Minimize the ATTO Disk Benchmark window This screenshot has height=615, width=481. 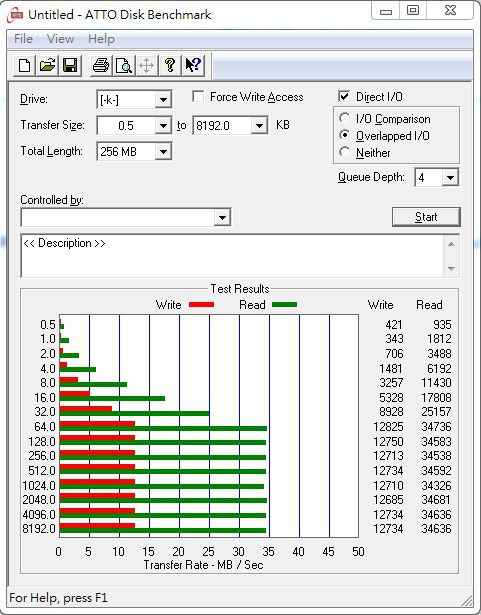tap(386, 11)
